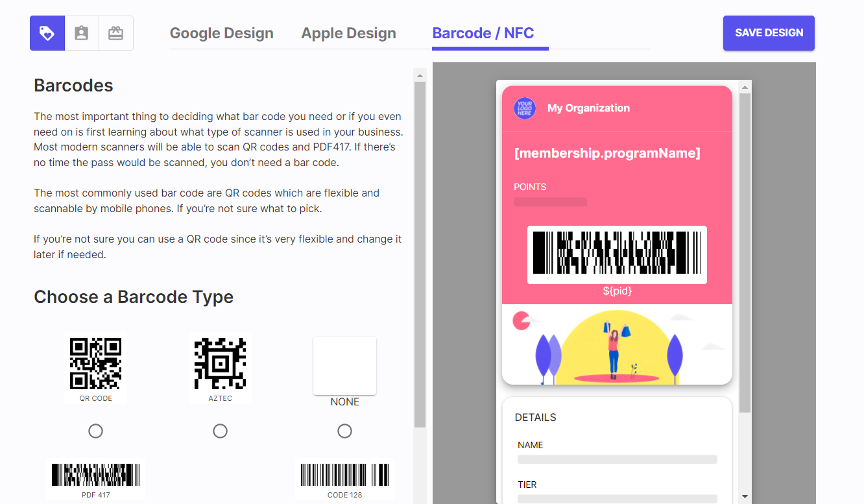Click the Choose a Barcode Type heading
The height and width of the screenshot is (504, 864).
coord(134,297)
